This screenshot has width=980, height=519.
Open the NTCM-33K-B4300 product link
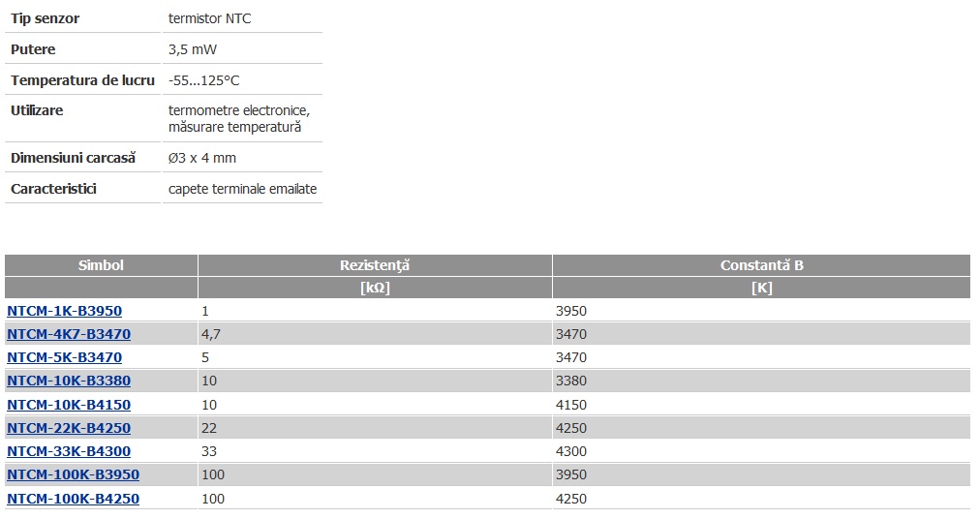(x=69, y=451)
